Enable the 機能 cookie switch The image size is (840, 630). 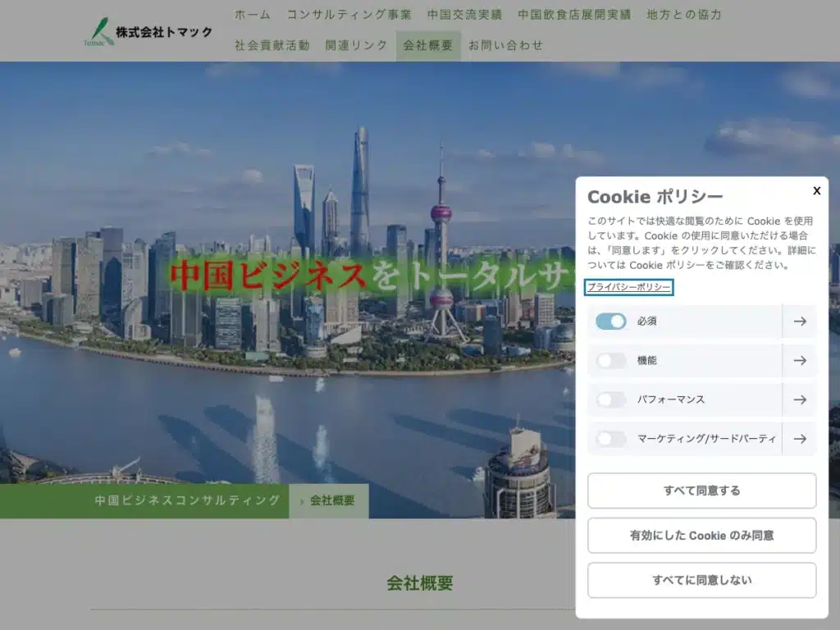click(x=610, y=361)
